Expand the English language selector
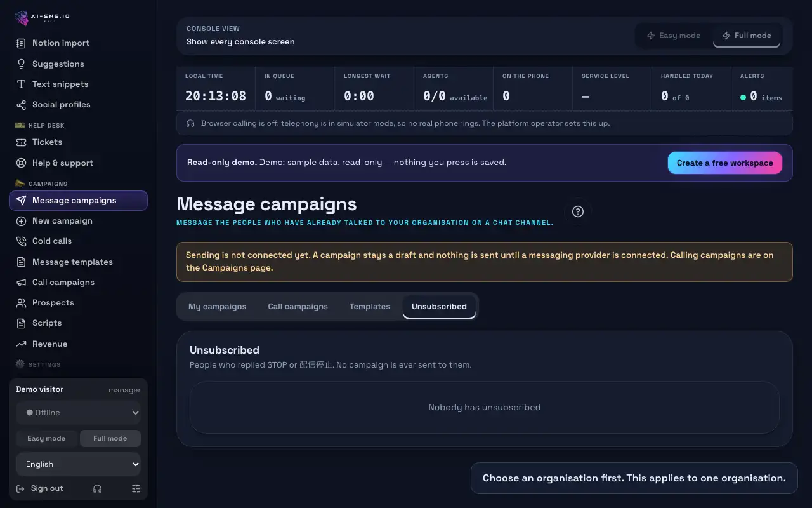The height and width of the screenshot is (508, 812). 79,464
